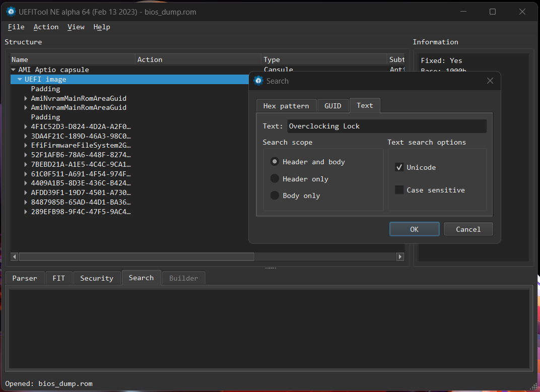Select the Header and body radio button
This screenshot has height=392, width=540.
[x=275, y=162]
